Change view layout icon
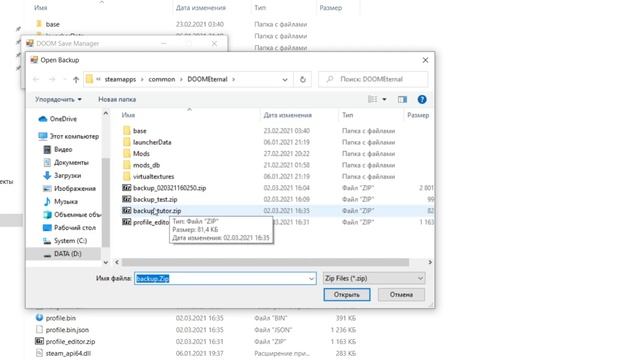Image resolution: width=640 pixels, height=360 pixels. click(x=372, y=99)
